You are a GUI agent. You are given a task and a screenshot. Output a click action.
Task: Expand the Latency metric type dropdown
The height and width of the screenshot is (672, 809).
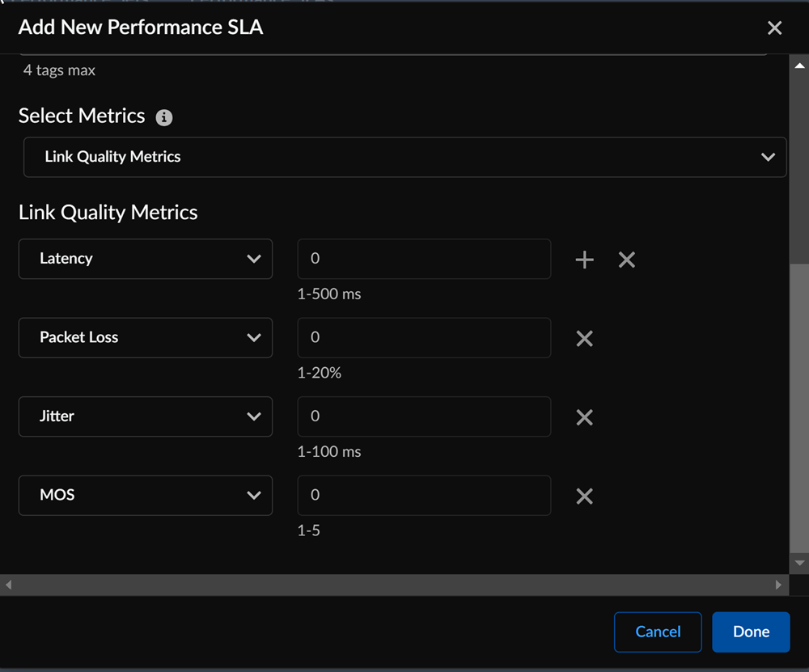[146, 259]
